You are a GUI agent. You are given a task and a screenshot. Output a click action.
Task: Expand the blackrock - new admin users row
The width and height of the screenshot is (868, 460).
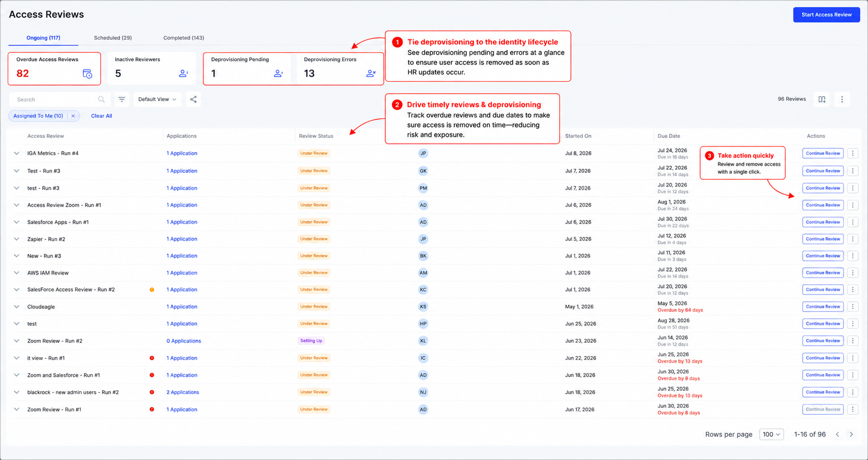pyautogui.click(x=17, y=392)
